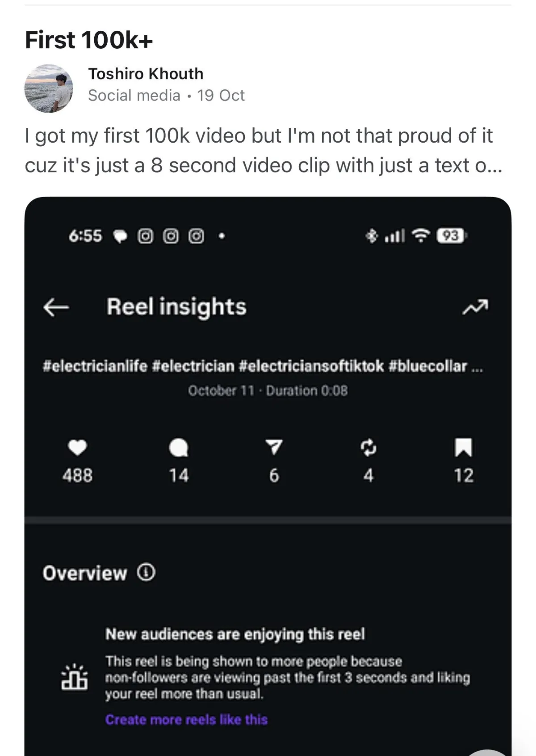
Task: Tap the saves bookmark icon
Action: point(463,447)
